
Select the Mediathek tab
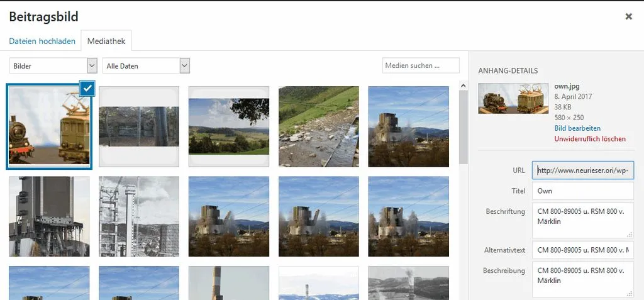point(106,41)
